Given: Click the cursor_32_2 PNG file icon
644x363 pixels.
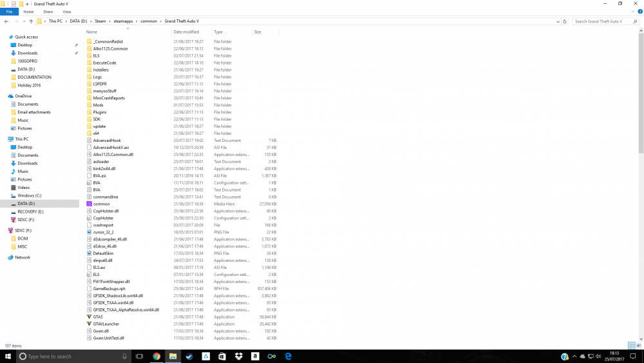Looking at the screenshot, I should click(x=89, y=232).
